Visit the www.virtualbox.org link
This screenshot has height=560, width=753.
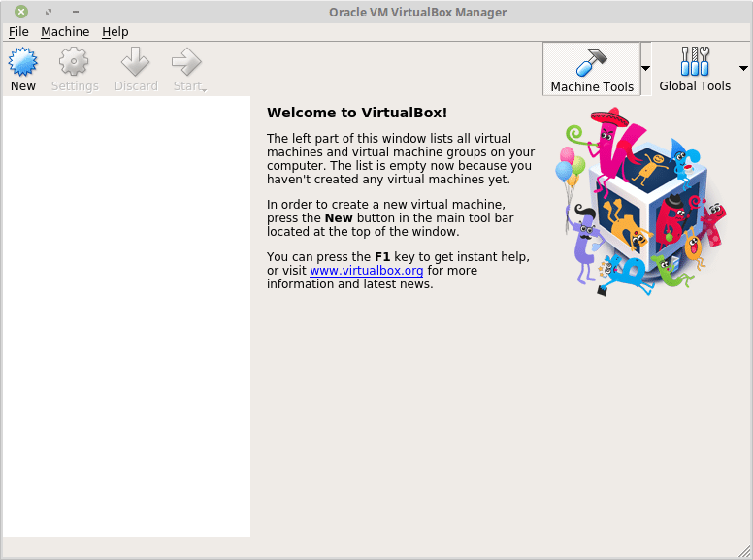[x=366, y=271]
